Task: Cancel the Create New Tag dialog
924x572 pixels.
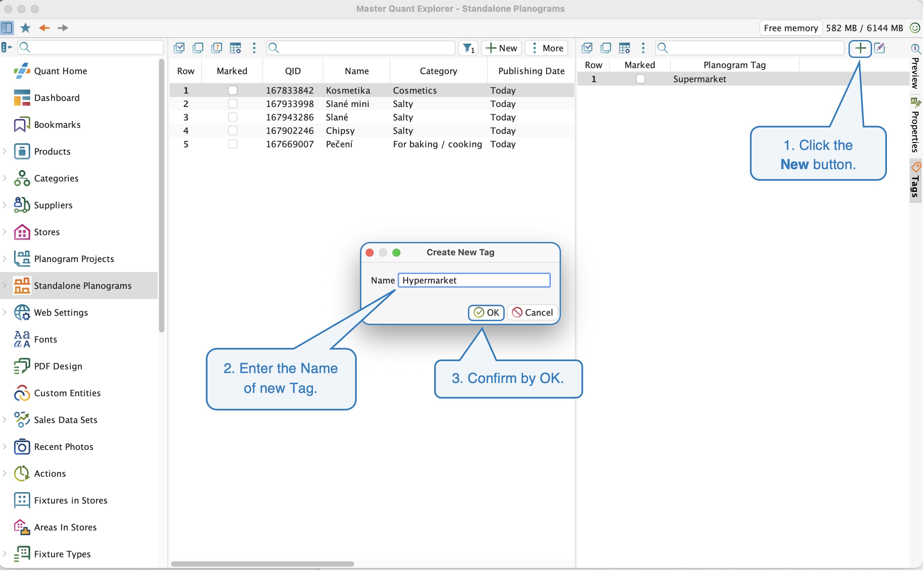Action: [x=532, y=313]
